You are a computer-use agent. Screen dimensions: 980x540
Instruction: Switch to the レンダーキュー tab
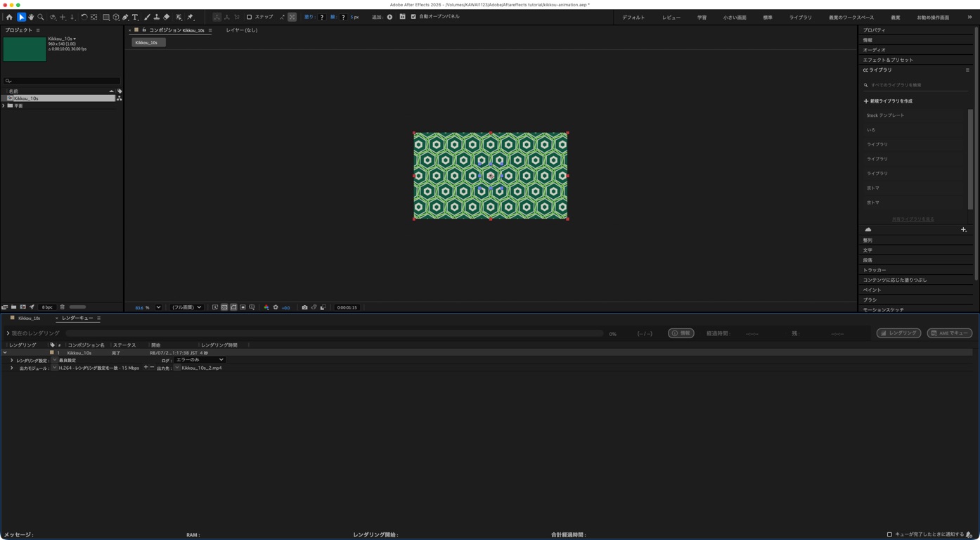(77, 318)
